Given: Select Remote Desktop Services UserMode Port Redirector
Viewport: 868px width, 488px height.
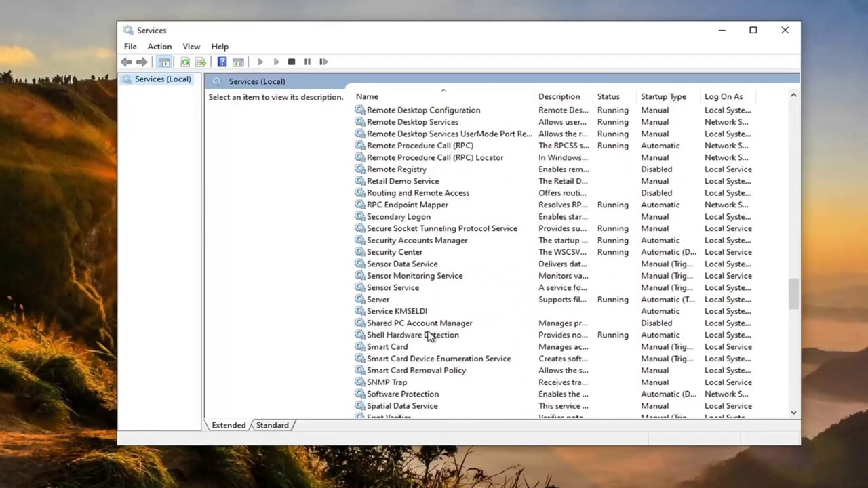Looking at the screenshot, I should coord(449,134).
